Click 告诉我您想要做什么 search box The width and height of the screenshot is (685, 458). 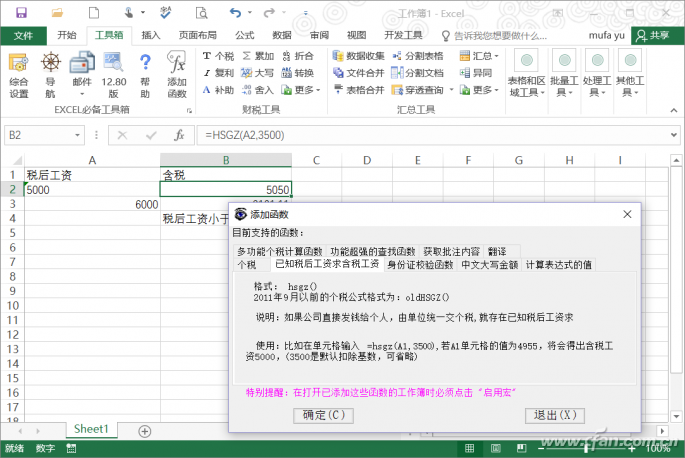click(x=495, y=35)
